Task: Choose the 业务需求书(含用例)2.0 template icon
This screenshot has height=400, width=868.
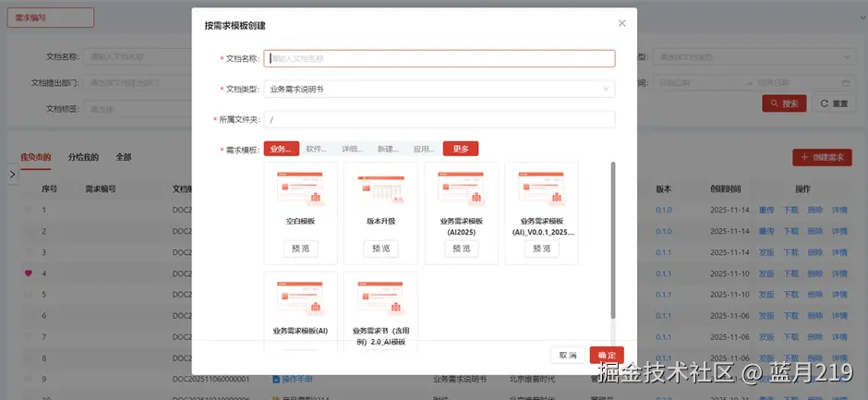Action: (x=380, y=298)
